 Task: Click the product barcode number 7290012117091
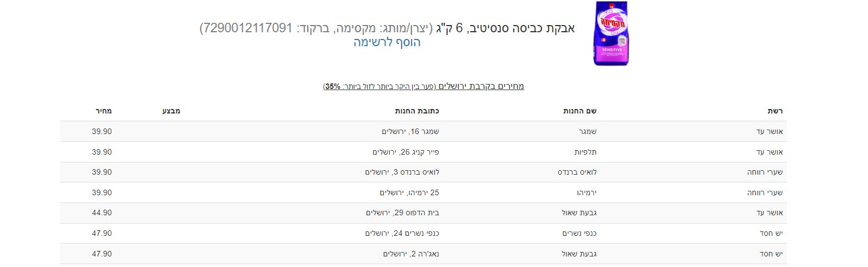click(245, 28)
